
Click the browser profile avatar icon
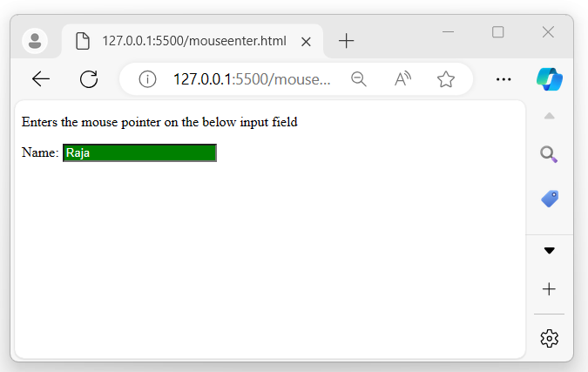click(x=35, y=41)
